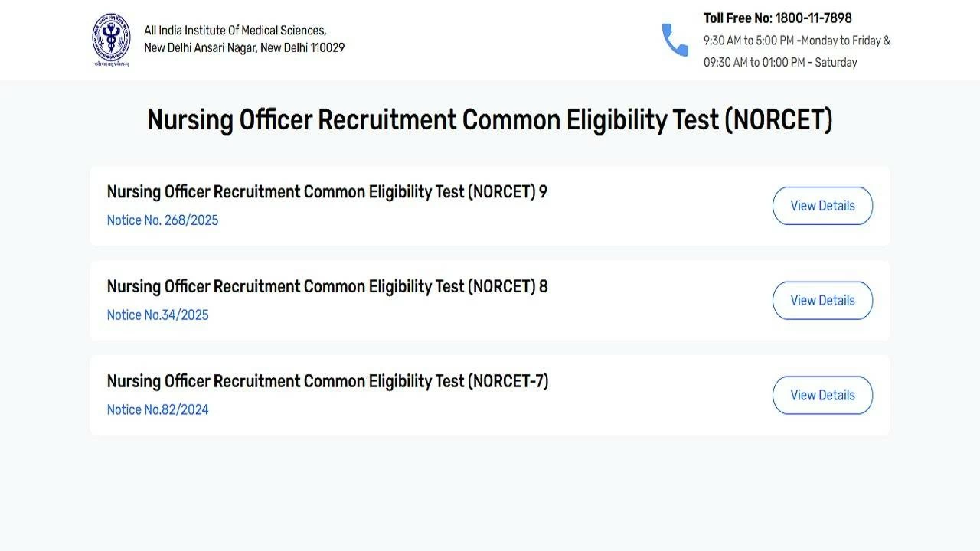Image resolution: width=980 pixels, height=551 pixels.
Task: Click the telephone icon beside the helpline hours
Action: tap(675, 41)
